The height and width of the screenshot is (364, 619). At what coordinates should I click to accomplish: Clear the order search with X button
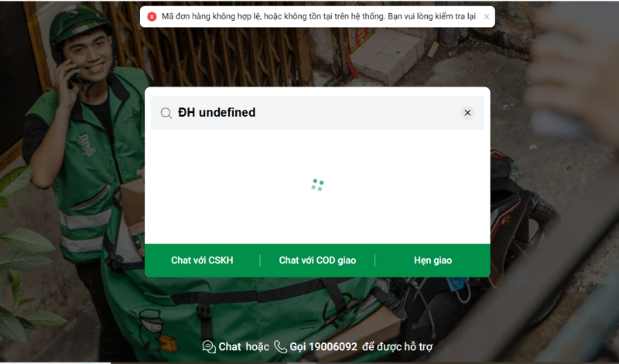(x=467, y=113)
